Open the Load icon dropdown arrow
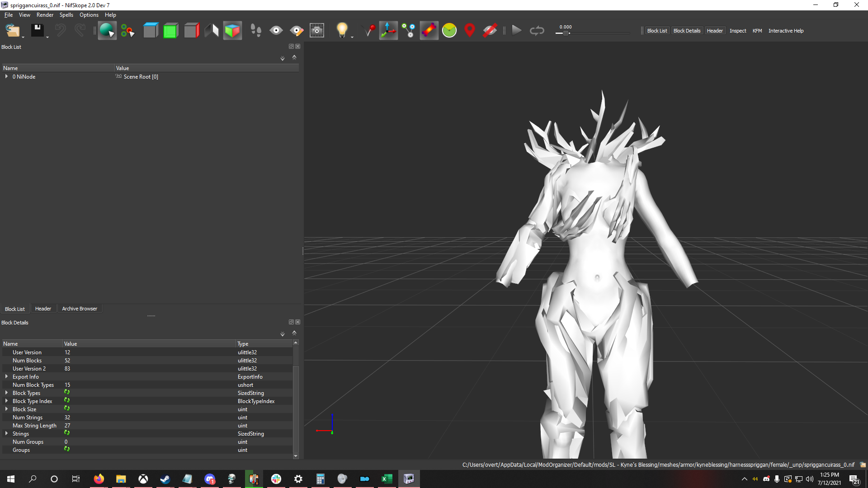The image size is (868, 488). [x=23, y=37]
